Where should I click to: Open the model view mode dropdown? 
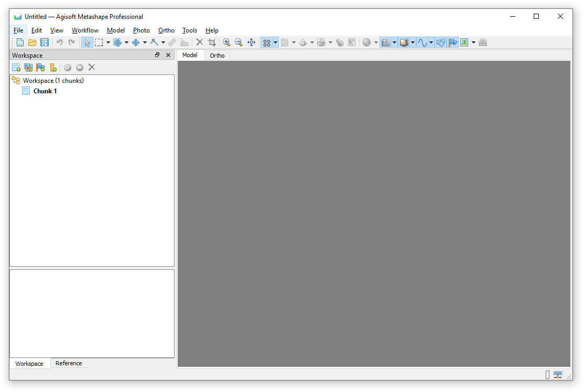pyautogui.click(x=312, y=42)
